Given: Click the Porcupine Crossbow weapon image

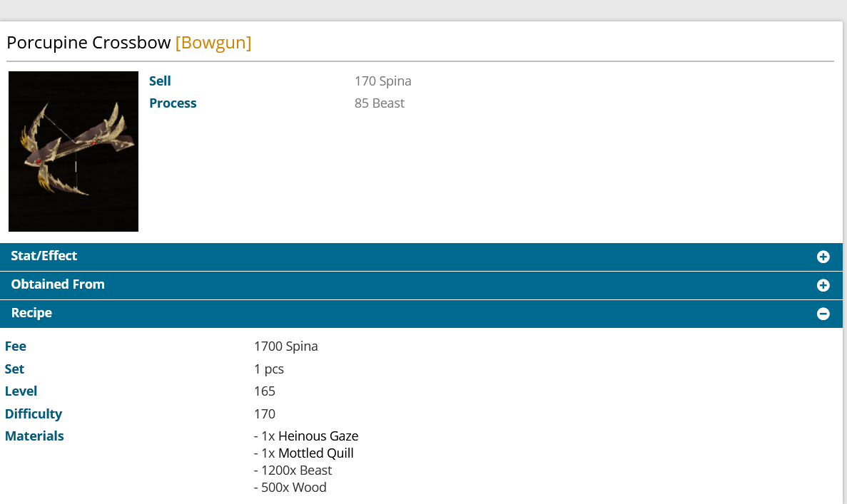Looking at the screenshot, I should coord(73,151).
